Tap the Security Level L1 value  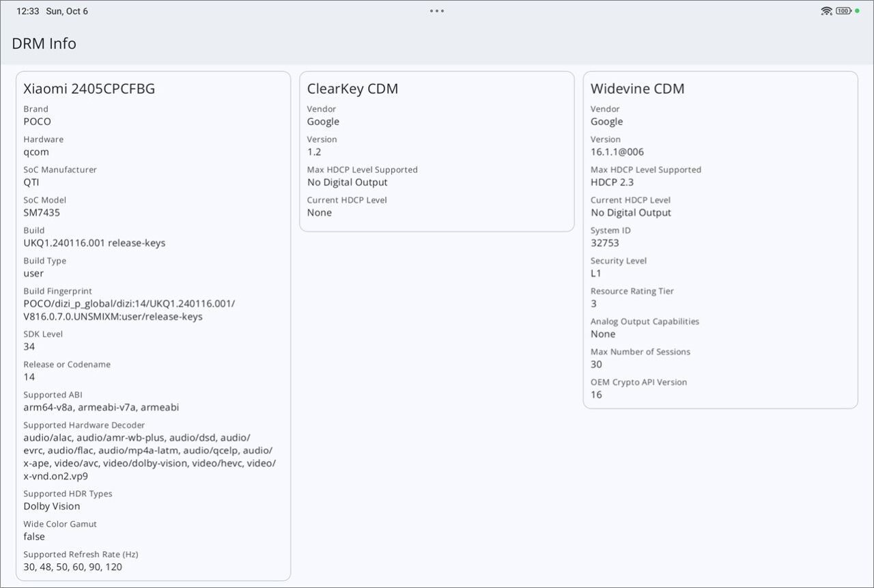pos(596,273)
